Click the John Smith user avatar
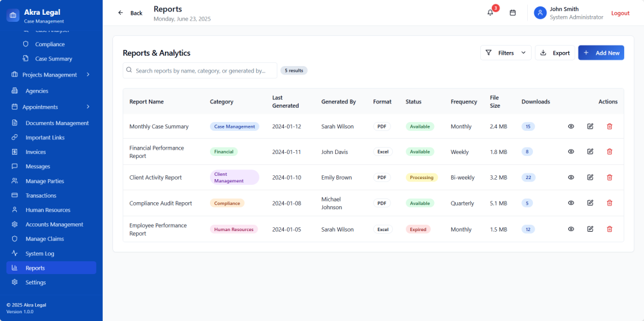Image resolution: width=644 pixels, height=321 pixels. click(540, 13)
